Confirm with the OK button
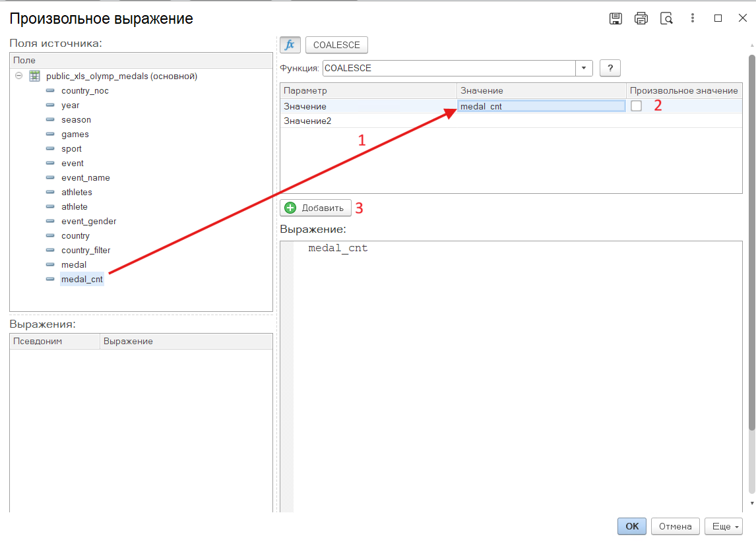756x542 pixels. [x=632, y=526]
